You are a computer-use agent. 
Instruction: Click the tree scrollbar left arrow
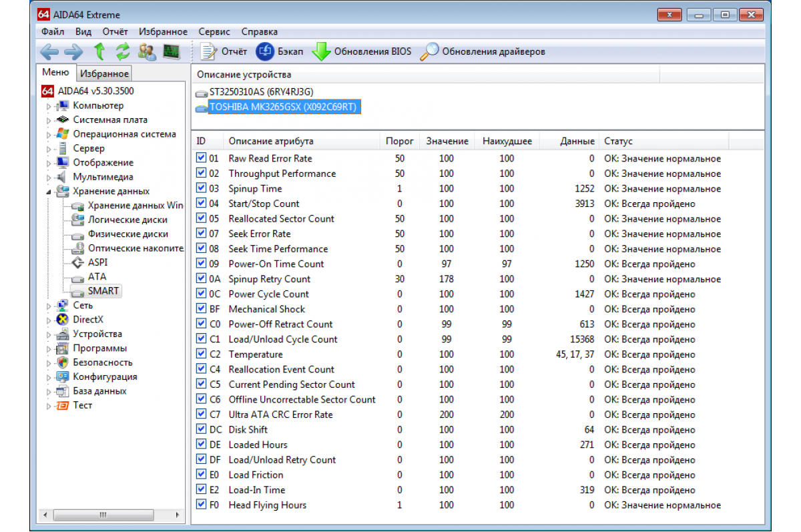pyautogui.click(x=45, y=515)
